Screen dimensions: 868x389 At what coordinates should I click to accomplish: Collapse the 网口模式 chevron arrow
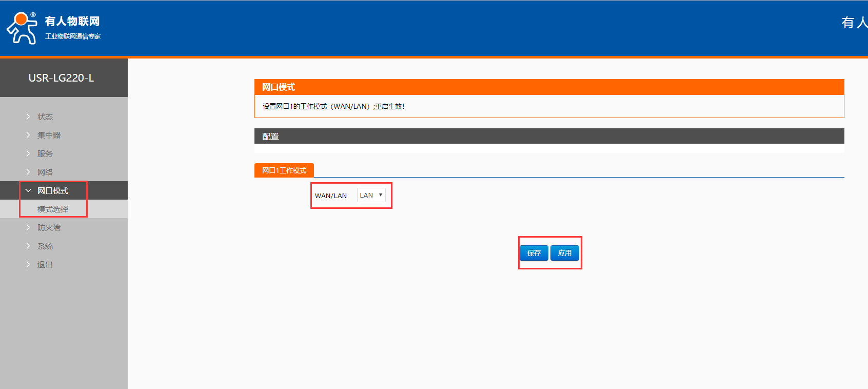click(28, 191)
